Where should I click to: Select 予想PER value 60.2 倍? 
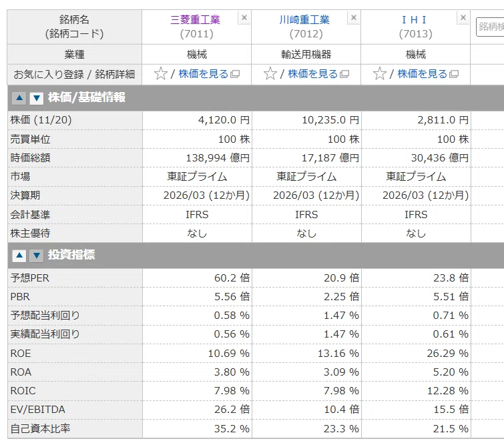[x=232, y=278]
